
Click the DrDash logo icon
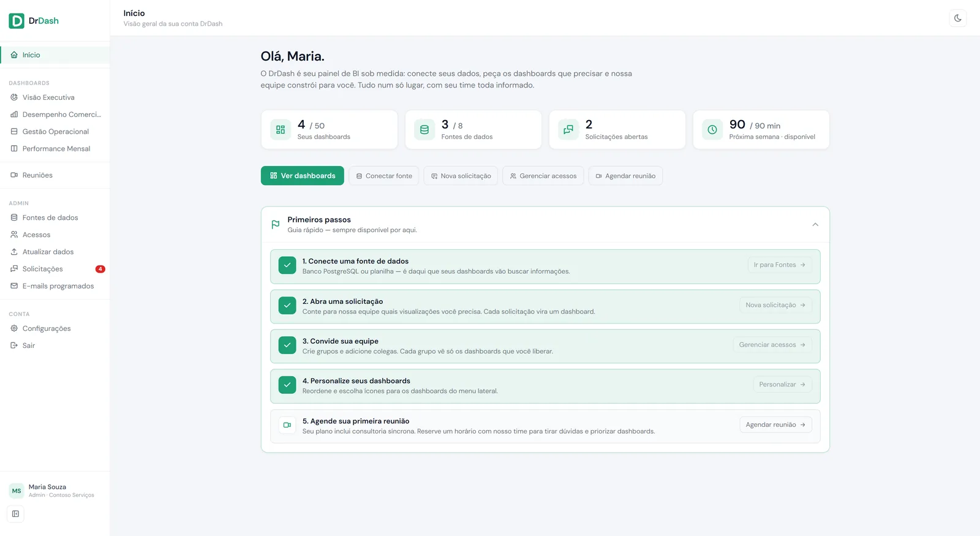pyautogui.click(x=17, y=21)
